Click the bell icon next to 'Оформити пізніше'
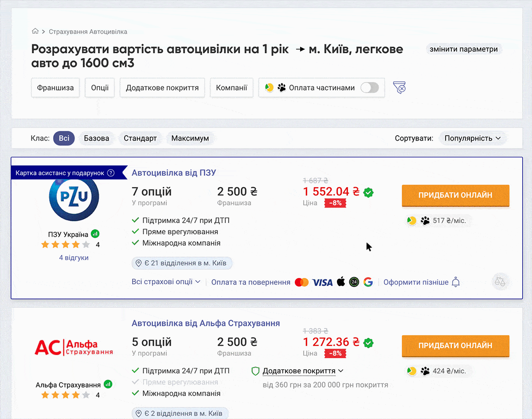 point(455,282)
